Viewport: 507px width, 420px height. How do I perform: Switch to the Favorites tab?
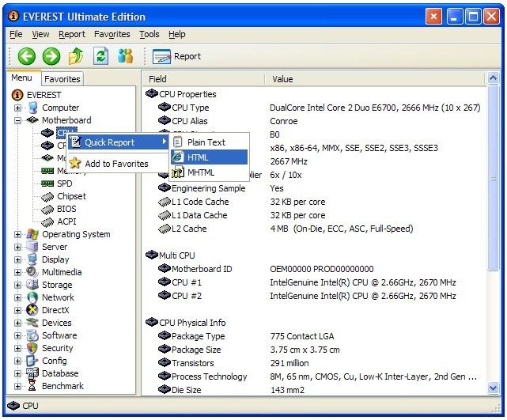pyautogui.click(x=62, y=79)
